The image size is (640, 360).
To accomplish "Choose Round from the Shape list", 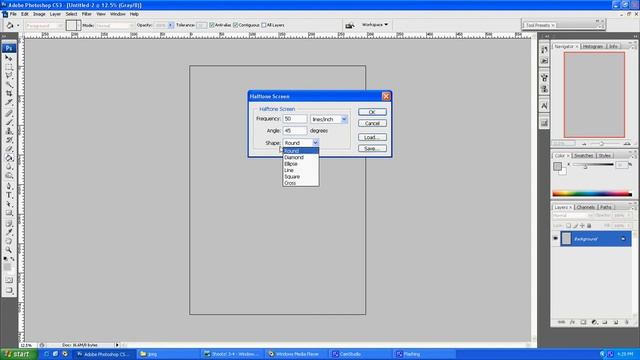I will (x=301, y=151).
